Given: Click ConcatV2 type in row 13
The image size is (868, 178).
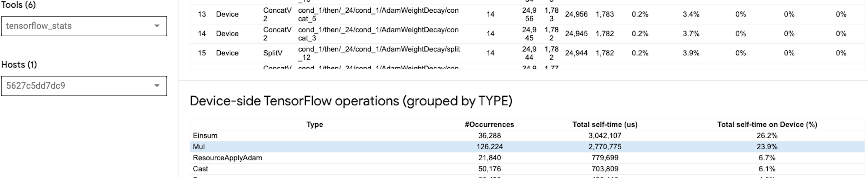Looking at the screenshot, I should [277, 14].
